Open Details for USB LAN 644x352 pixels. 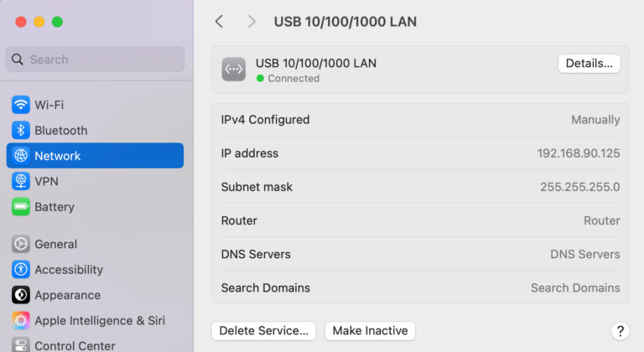pyautogui.click(x=589, y=64)
